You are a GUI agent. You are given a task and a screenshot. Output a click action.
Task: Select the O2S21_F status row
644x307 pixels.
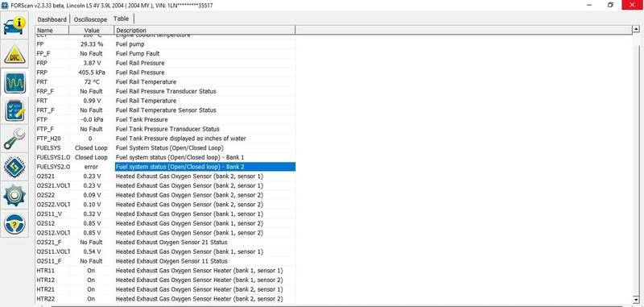pyautogui.click(x=166, y=242)
